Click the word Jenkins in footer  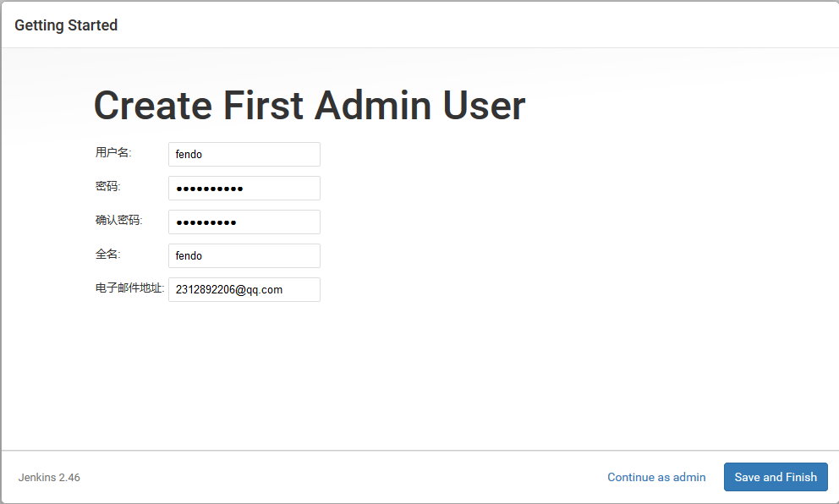pyautogui.click(x=37, y=477)
